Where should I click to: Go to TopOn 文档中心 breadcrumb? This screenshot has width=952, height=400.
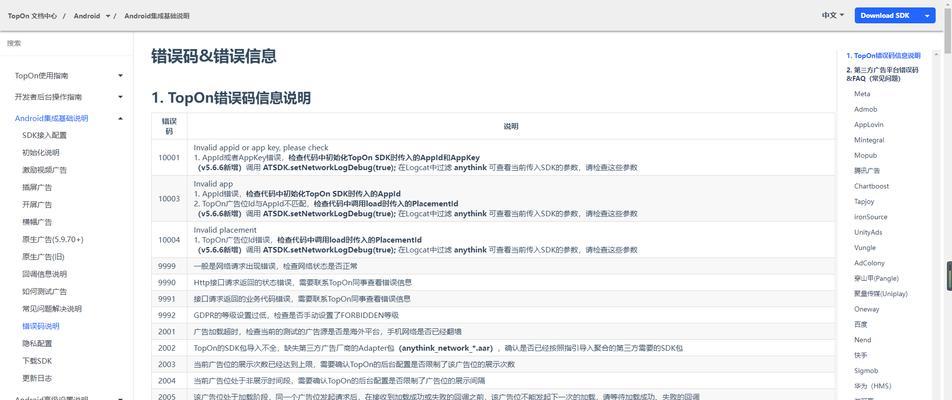(x=33, y=16)
